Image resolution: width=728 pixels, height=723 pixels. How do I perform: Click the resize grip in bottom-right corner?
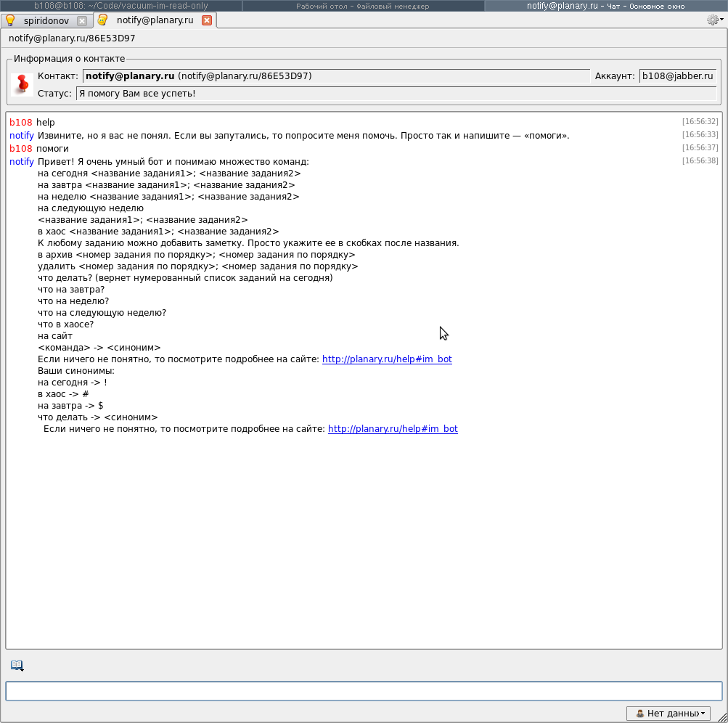(722, 718)
